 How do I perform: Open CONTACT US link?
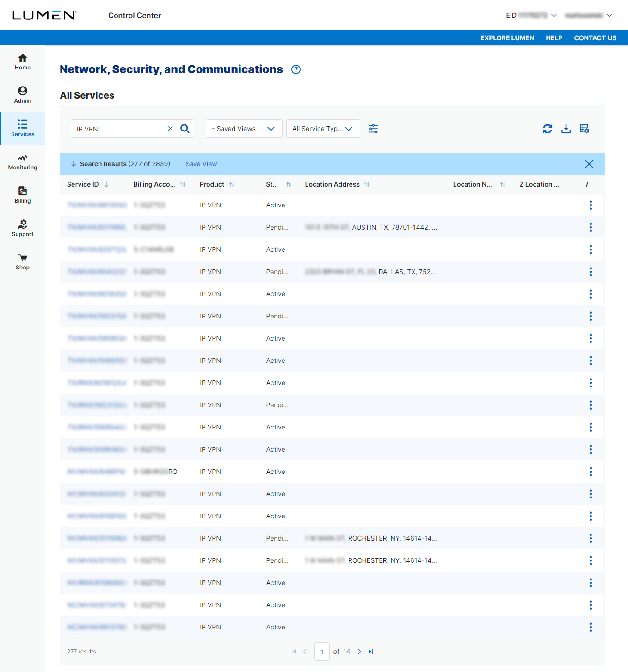595,38
